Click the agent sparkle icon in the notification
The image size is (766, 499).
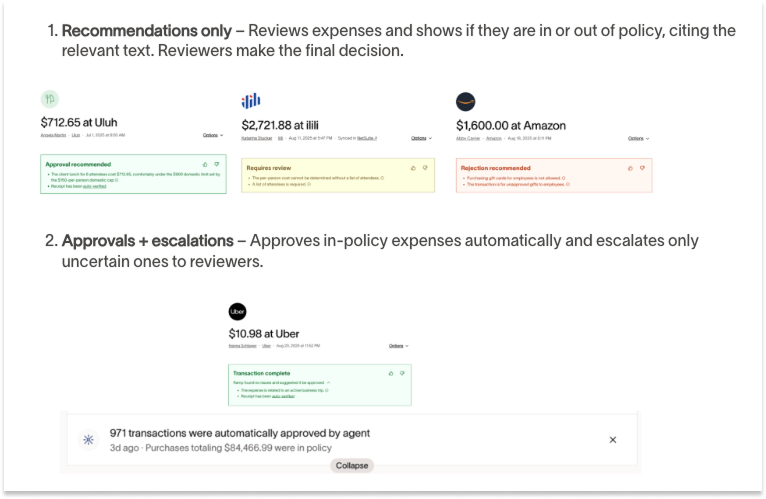pos(88,440)
